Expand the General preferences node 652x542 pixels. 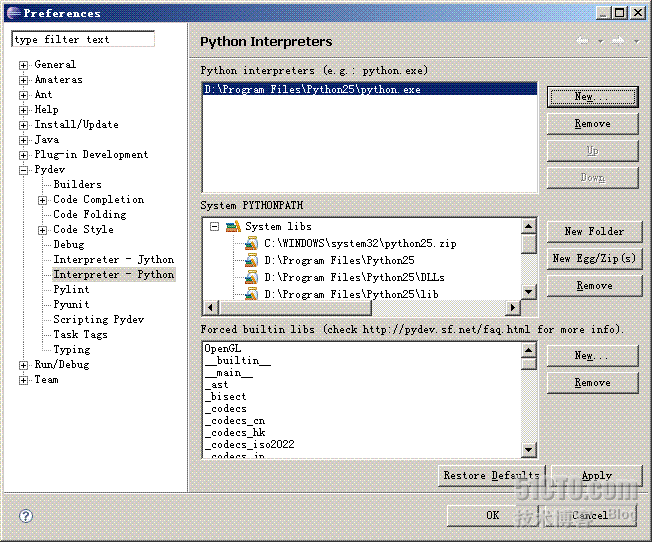click(x=23, y=65)
